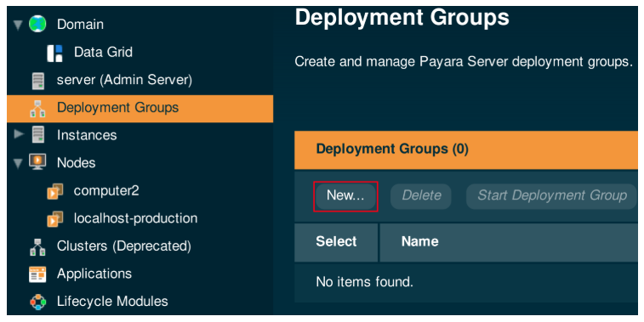
Task: Click the Payara Server deployment groups description
Action: [464, 62]
